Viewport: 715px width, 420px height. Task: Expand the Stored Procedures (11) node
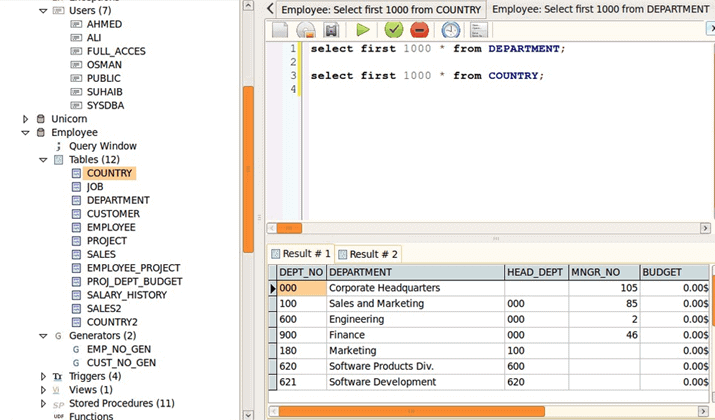pos(43,404)
